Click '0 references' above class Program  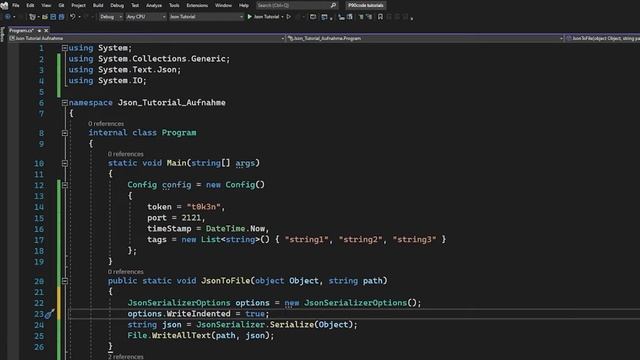(x=106, y=123)
